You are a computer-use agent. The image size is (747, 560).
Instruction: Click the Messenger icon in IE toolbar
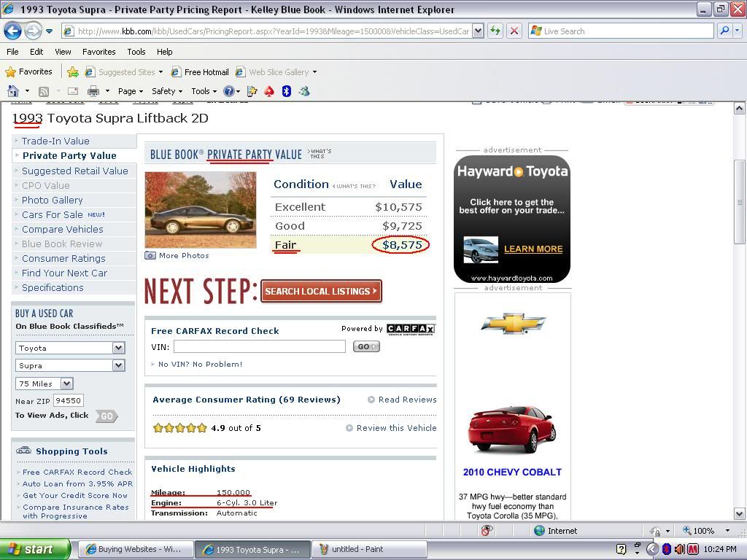304,91
